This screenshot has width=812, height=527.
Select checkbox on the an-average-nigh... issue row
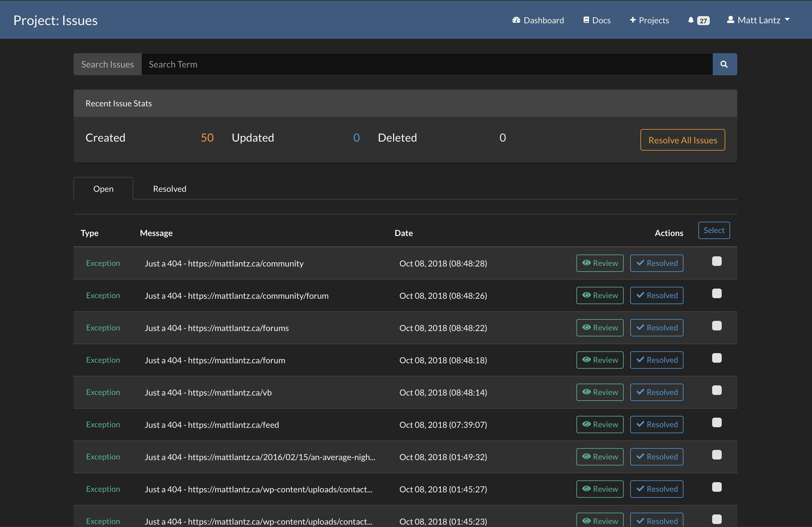click(717, 455)
